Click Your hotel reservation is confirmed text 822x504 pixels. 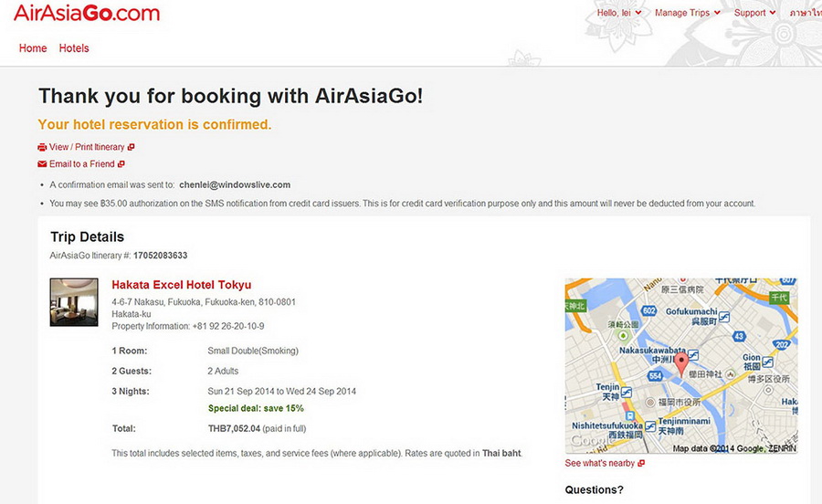[x=154, y=125]
